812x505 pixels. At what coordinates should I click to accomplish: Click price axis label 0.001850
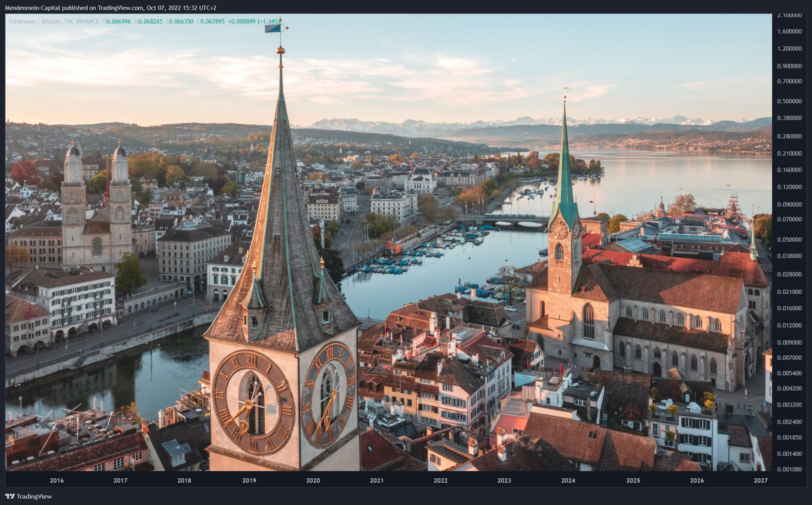[x=789, y=437]
